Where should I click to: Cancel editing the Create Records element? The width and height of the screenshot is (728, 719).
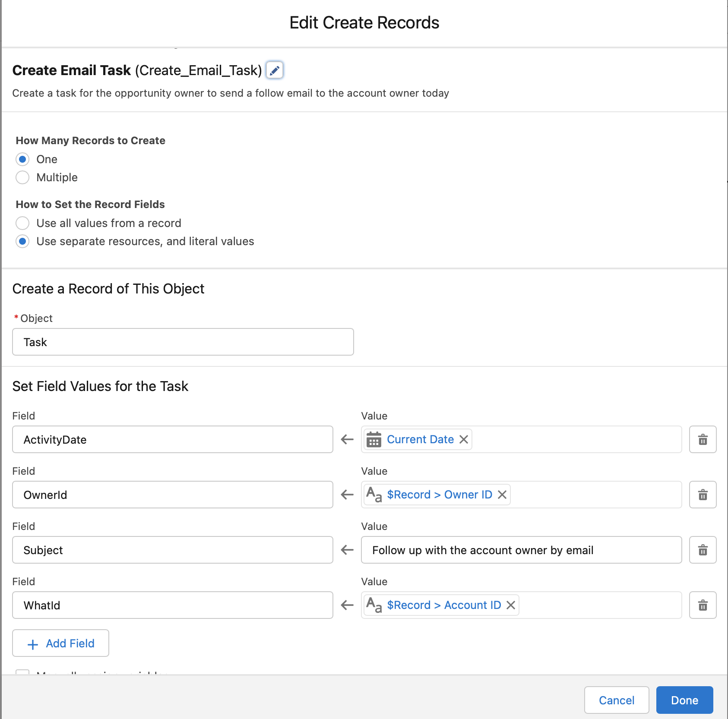pyautogui.click(x=616, y=700)
